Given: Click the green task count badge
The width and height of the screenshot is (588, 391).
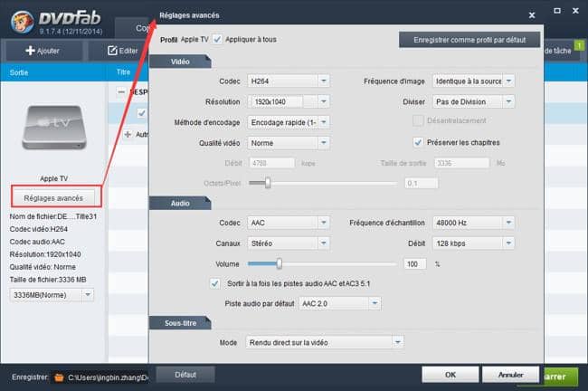Looking at the screenshot, I should [579, 45].
